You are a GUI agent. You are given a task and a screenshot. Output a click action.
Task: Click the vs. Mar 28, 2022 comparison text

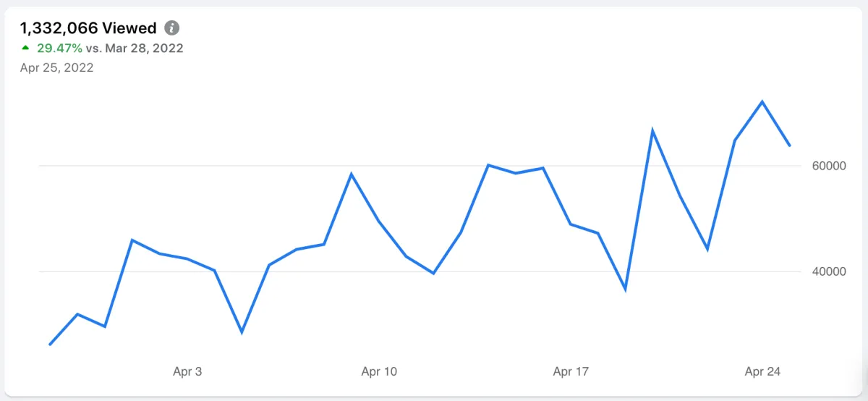click(135, 48)
